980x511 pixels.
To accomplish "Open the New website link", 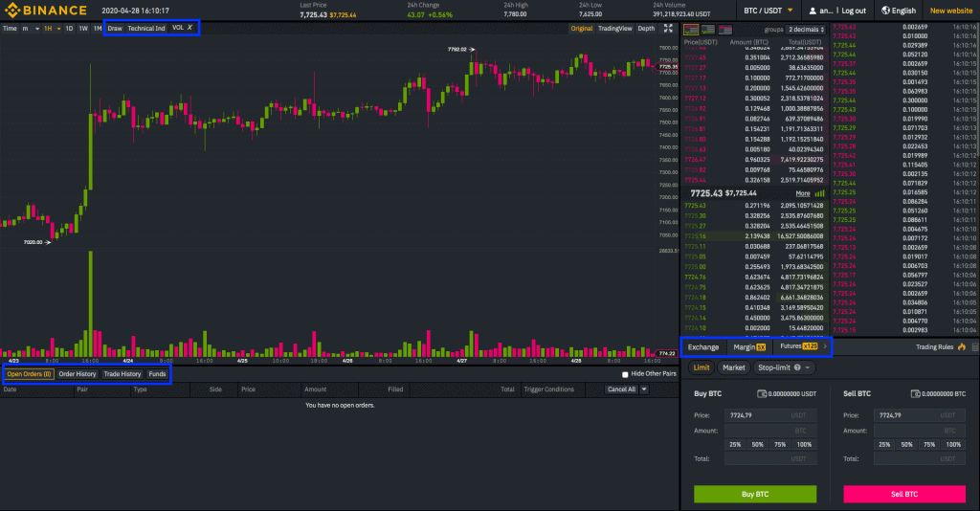I will pyautogui.click(x=951, y=11).
